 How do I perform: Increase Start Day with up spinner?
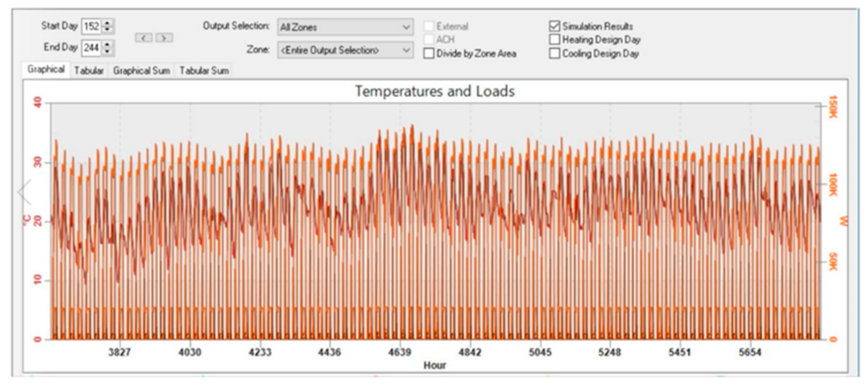point(107,23)
